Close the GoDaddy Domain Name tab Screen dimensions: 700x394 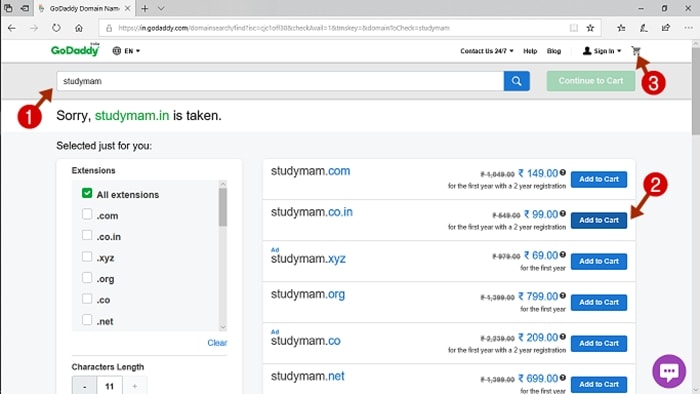(127, 8)
